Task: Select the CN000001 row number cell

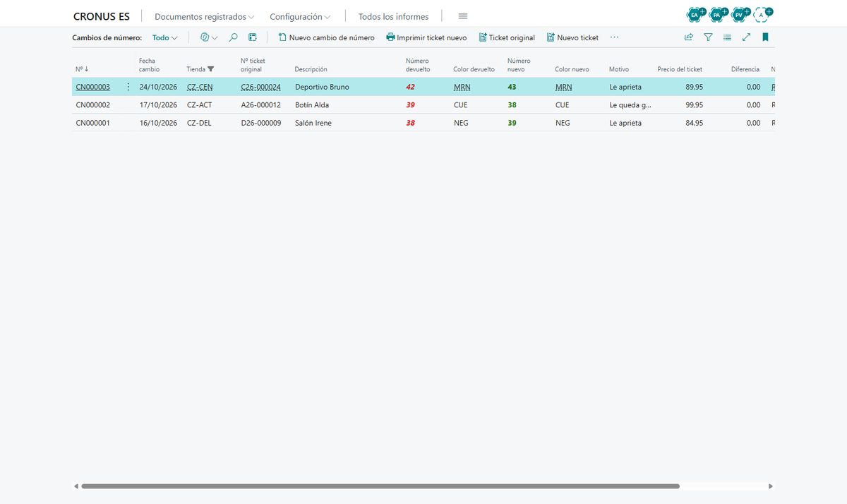Action: tap(92, 123)
